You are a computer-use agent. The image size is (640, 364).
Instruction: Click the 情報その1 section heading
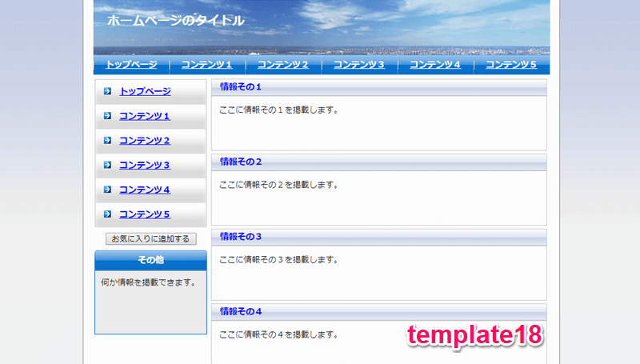(241, 86)
